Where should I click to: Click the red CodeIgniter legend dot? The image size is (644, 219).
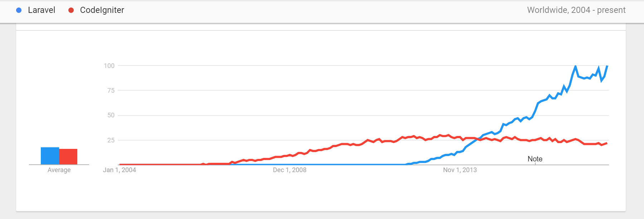(x=71, y=10)
